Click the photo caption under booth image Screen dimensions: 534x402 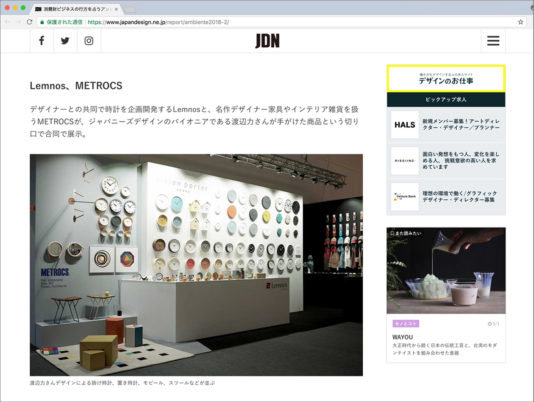(x=122, y=383)
